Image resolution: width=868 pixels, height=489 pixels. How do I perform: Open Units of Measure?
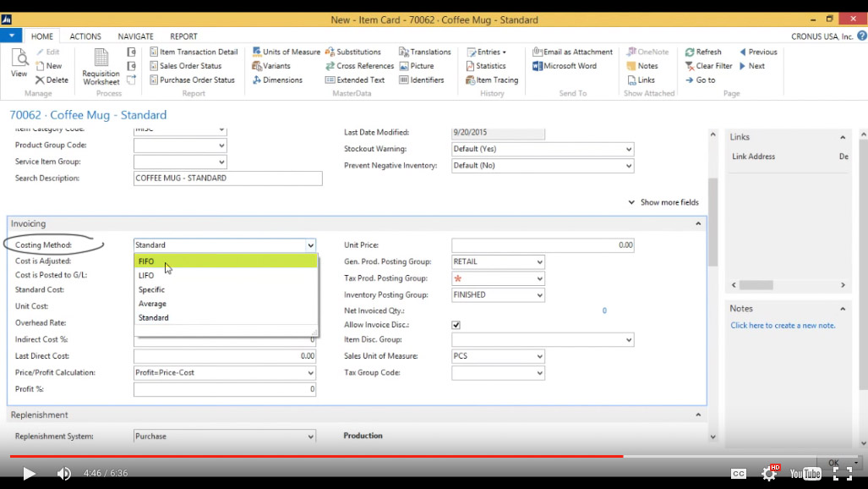[287, 52]
